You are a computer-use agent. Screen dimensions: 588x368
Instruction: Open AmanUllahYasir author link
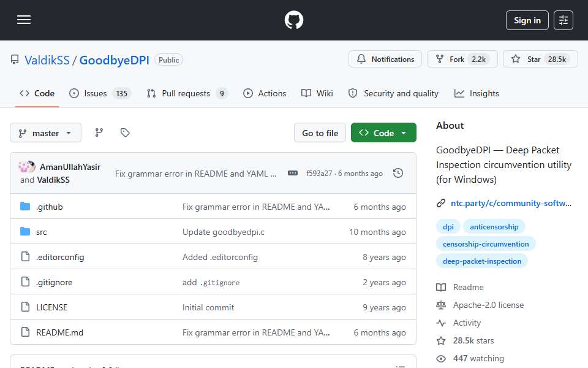point(70,167)
